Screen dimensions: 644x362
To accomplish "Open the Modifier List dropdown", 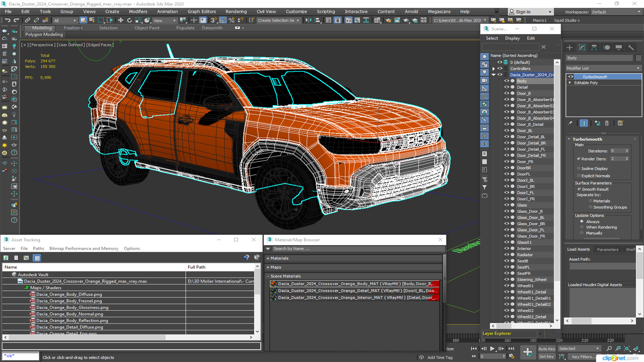I will coord(603,68).
